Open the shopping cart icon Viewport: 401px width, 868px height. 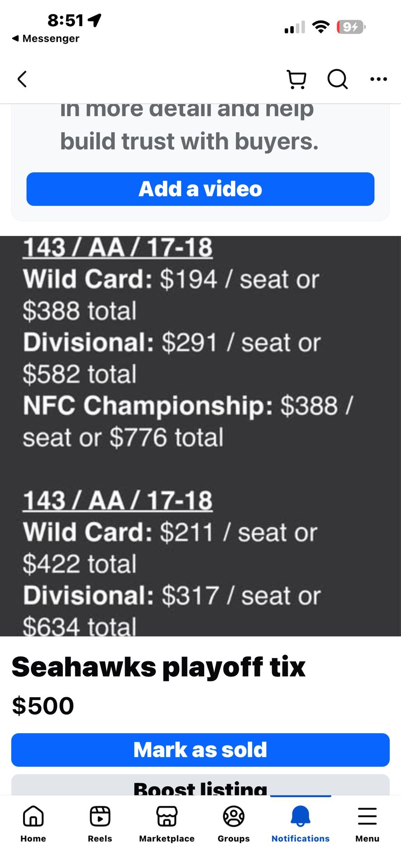tap(296, 80)
